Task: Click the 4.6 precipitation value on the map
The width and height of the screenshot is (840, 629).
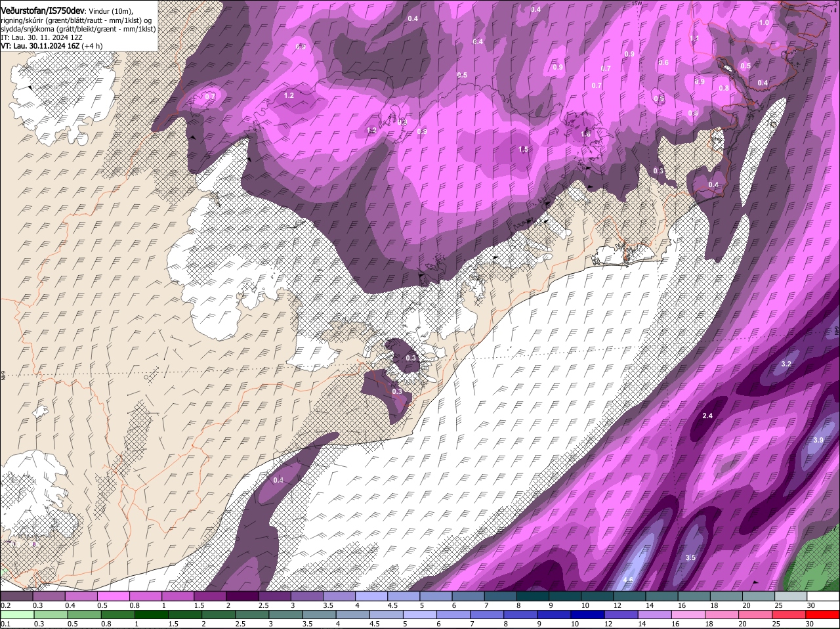Action: point(628,580)
